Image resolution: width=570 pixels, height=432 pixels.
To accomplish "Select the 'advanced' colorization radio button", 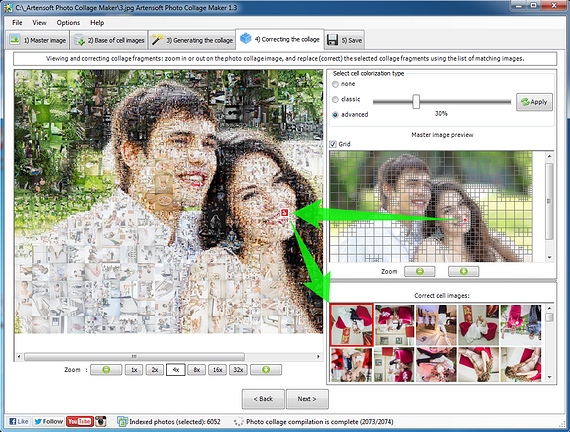I will [335, 115].
